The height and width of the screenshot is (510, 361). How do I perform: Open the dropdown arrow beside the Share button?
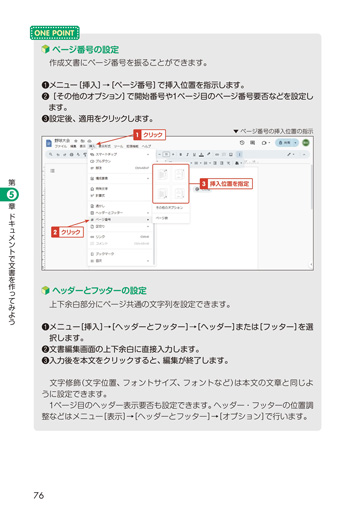(x=295, y=143)
